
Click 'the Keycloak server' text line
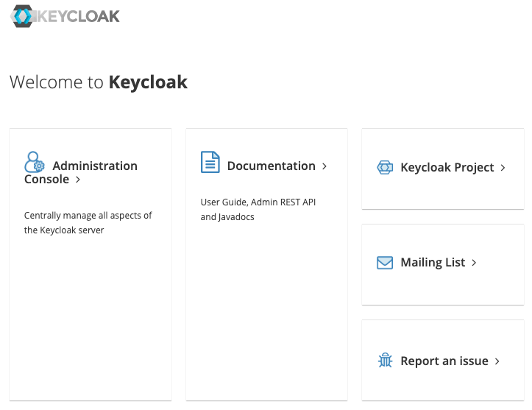[x=64, y=230]
